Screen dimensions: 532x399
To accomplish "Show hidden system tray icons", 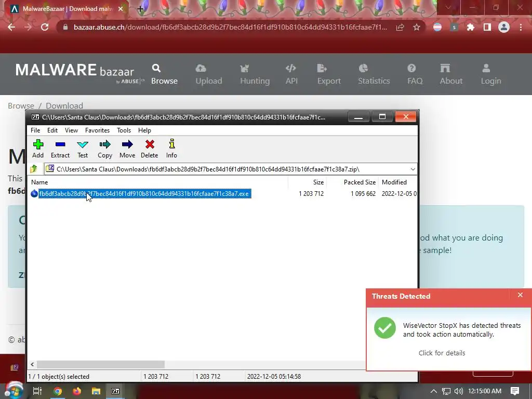I will 434,391.
